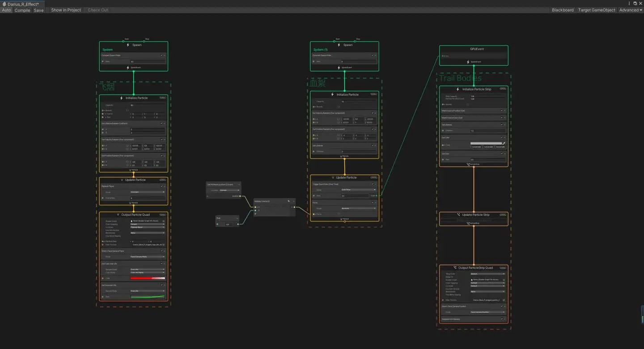Click the Show in Project button

pos(66,10)
